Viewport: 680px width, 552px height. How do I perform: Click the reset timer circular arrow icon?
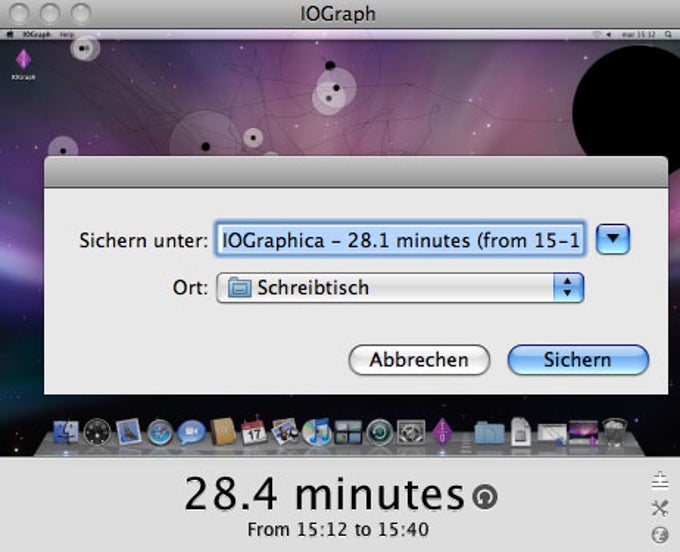pos(485,496)
